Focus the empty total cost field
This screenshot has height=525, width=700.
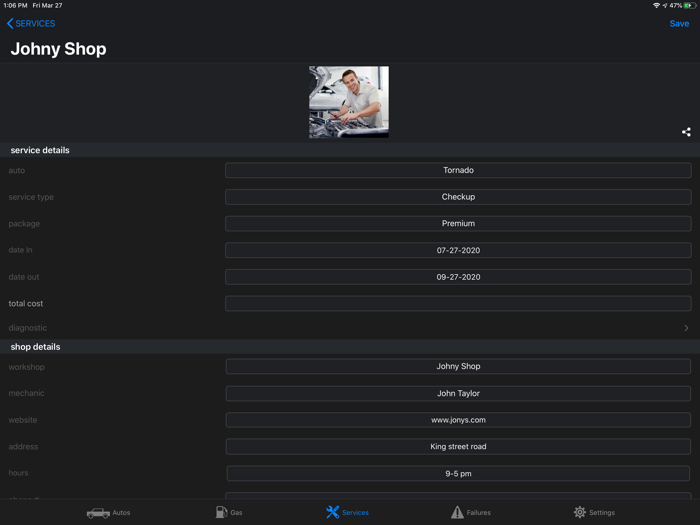[458, 304]
